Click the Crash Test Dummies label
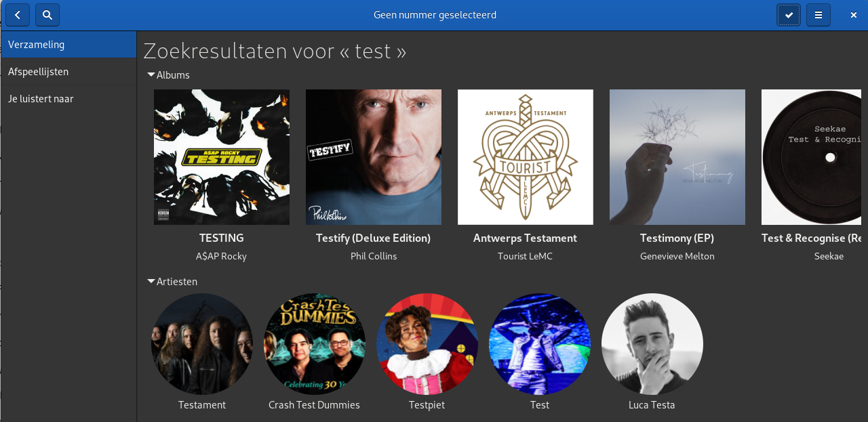 coord(315,405)
